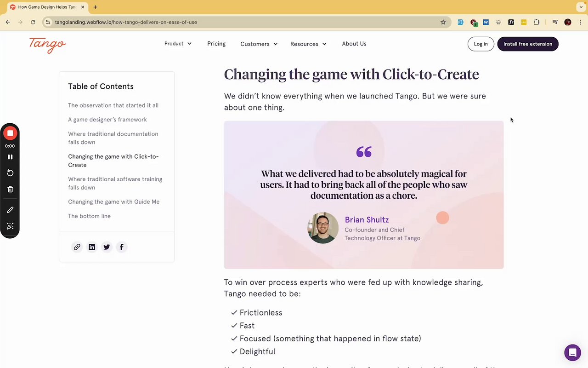This screenshot has height=368, width=588.
Task: Open the Pricing page
Action: click(x=216, y=44)
